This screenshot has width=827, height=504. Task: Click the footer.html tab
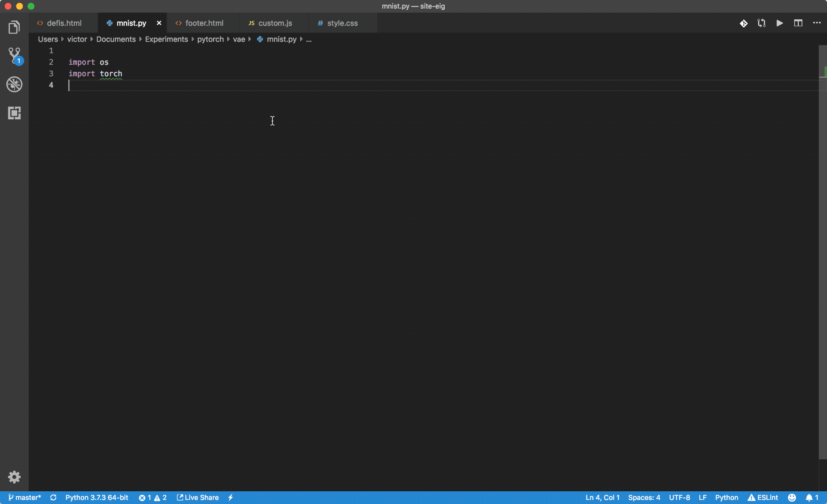(x=204, y=23)
